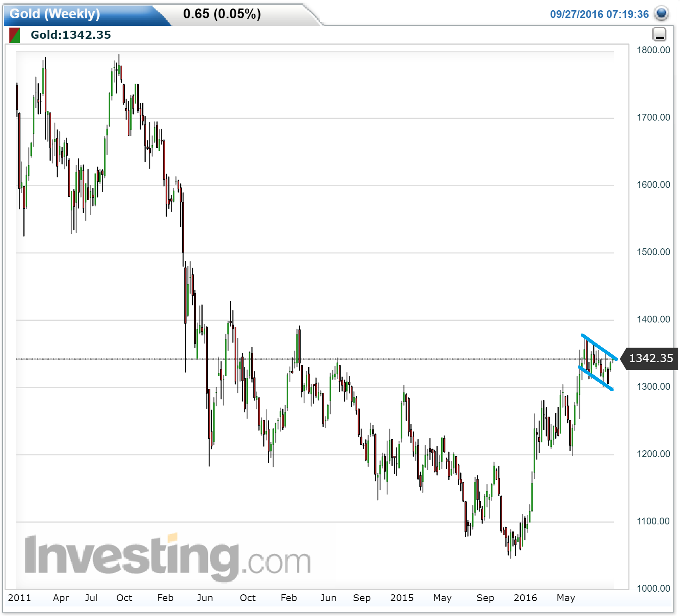Click the 2016 date axis label
This screenshot has height=616, width=680.
(x=525, y=598)
